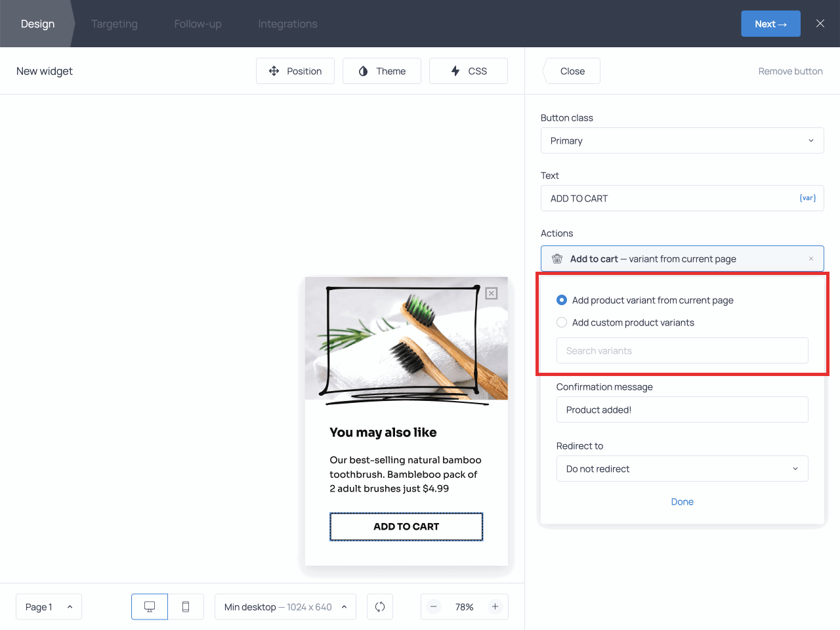Select Add custom product variants option
The height and width of the screenshot is (630, 840).
coord(562,322)
